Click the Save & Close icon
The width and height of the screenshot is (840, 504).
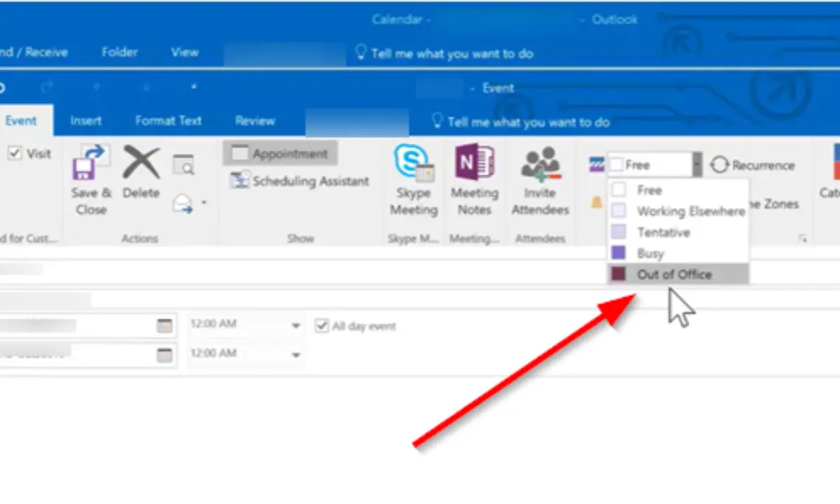(x=92, y=162)
